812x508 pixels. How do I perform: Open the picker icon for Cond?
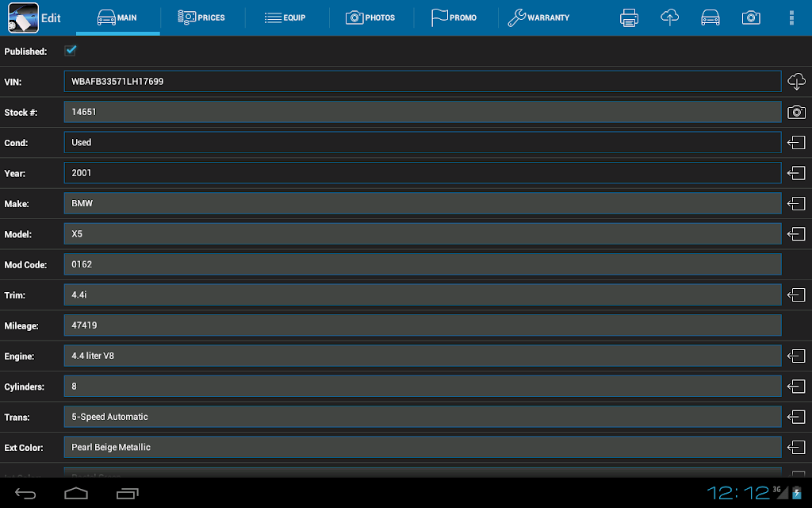pyautogui.click(x=796, y=143)
